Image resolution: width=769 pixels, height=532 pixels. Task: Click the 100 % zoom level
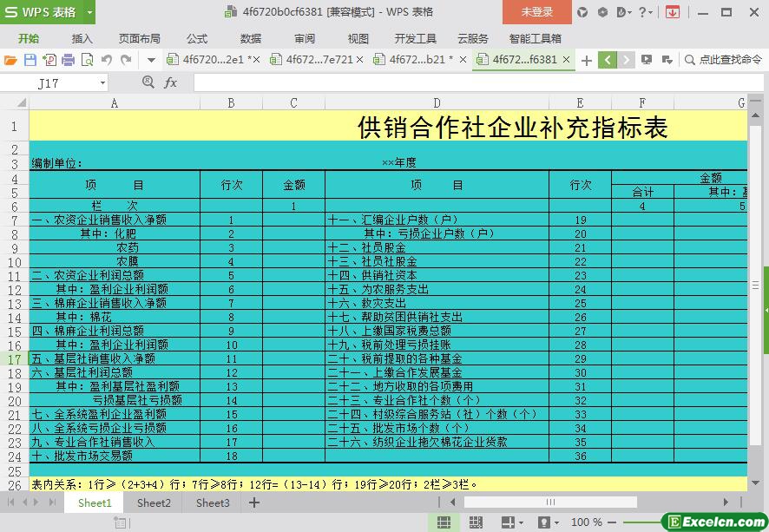(586, 522)
